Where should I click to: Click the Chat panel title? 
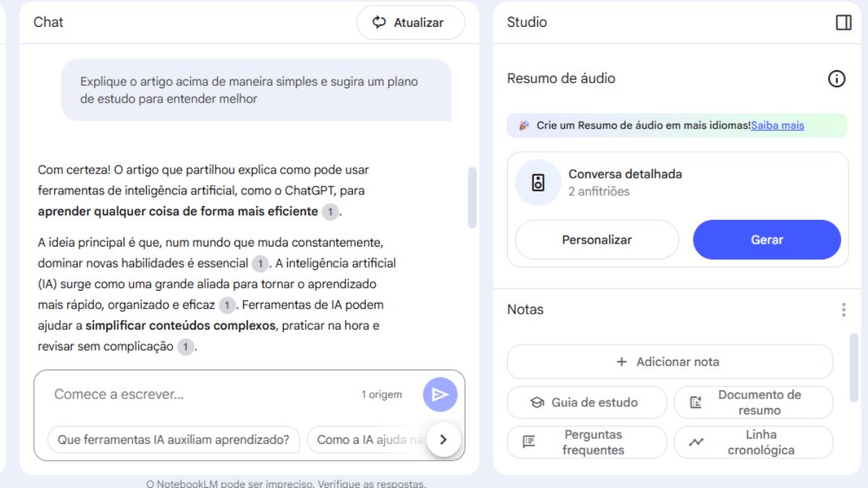tap(48, 22)
